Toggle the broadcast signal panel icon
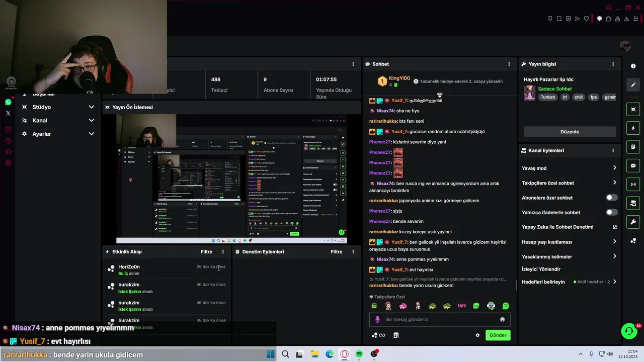This screenshot has height=362, width=644. click(633, 185)
